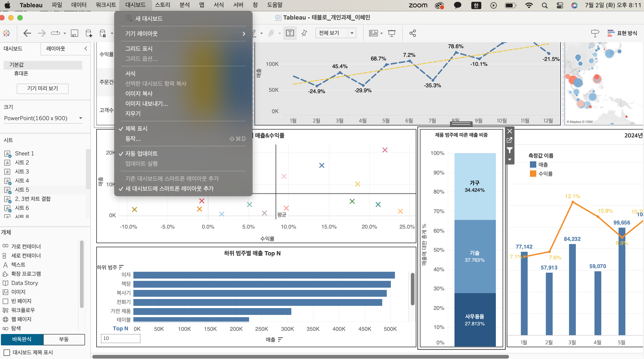Image resolution: width=644 pixels, height=359 pixels.
Task: Click the new data source icon
Action: [x=88, y=33]
